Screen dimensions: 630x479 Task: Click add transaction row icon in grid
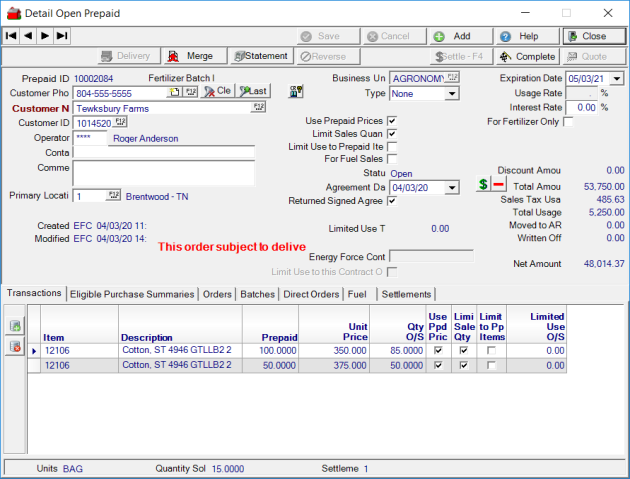point(15,326)
